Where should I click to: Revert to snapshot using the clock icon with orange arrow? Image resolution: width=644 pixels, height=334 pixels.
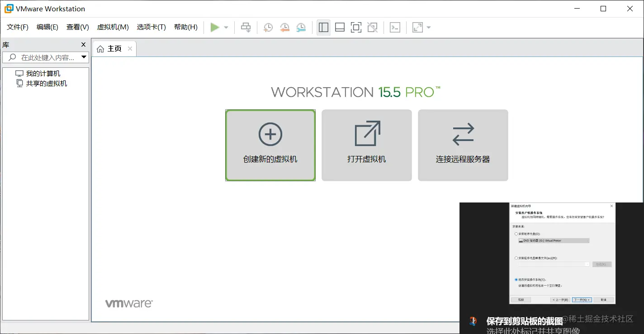click(284, 28)
